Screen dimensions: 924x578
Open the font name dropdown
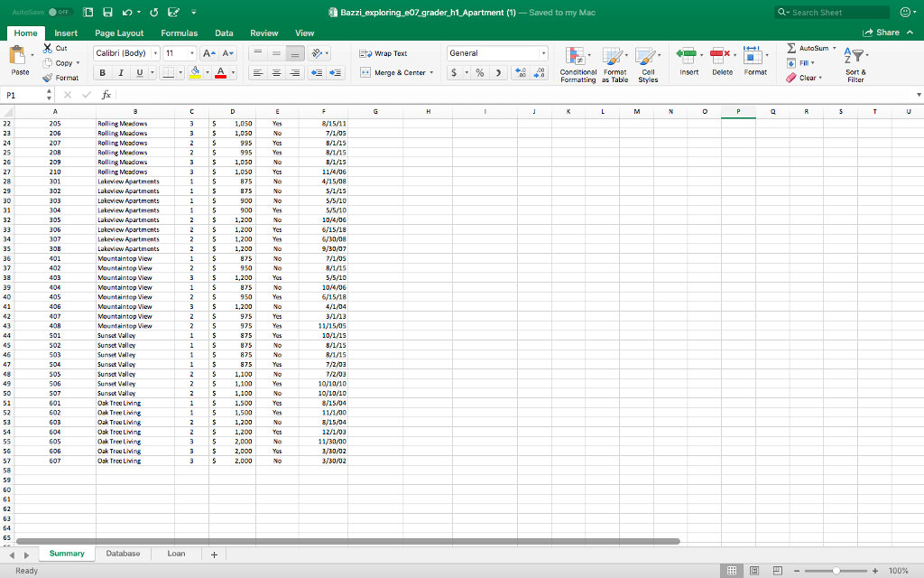click(x=155, y=52)
